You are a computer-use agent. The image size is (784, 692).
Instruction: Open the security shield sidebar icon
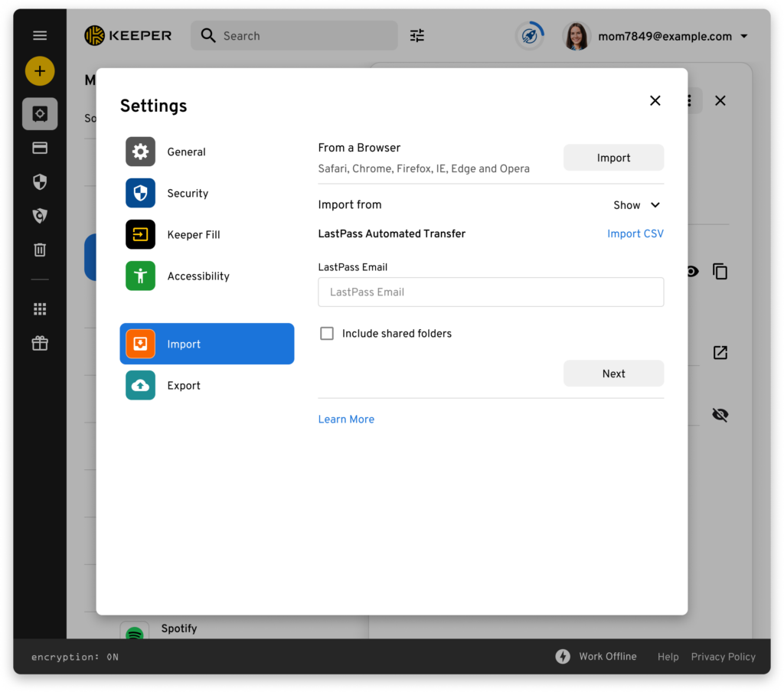tap(40, 181)
